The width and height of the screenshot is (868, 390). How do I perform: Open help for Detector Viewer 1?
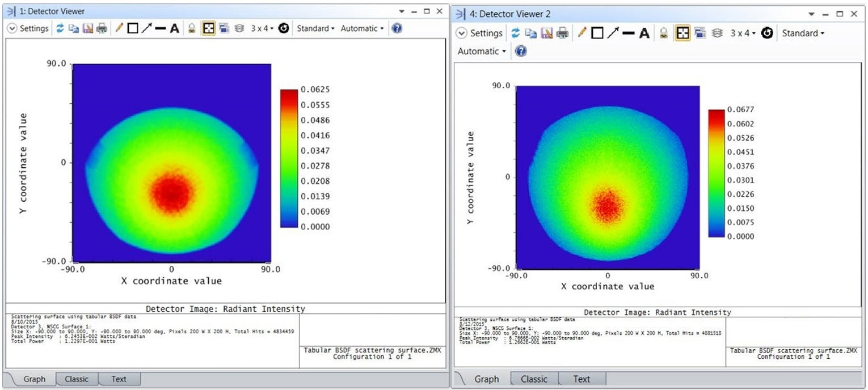click(397, 28)
